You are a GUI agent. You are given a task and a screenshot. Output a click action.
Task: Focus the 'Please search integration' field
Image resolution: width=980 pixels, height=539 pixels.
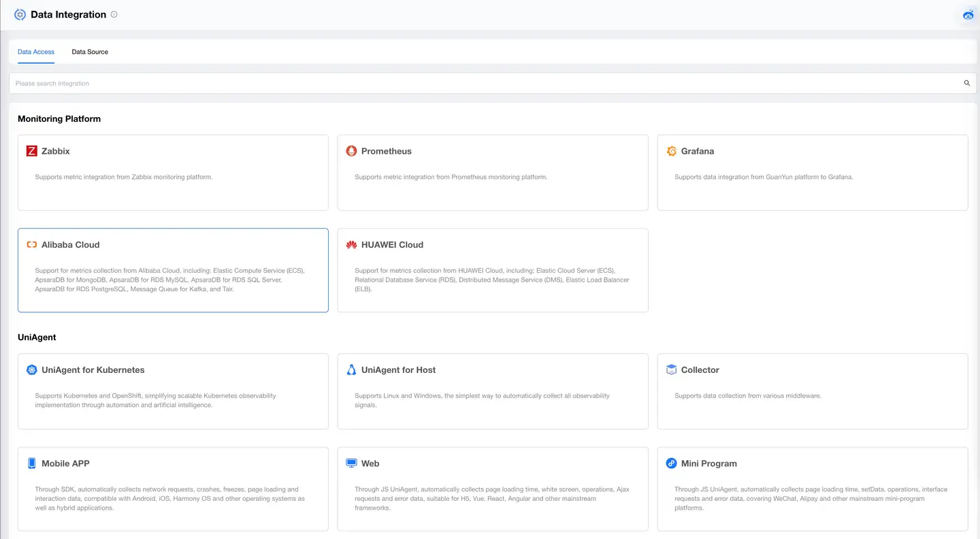[476, 84]
